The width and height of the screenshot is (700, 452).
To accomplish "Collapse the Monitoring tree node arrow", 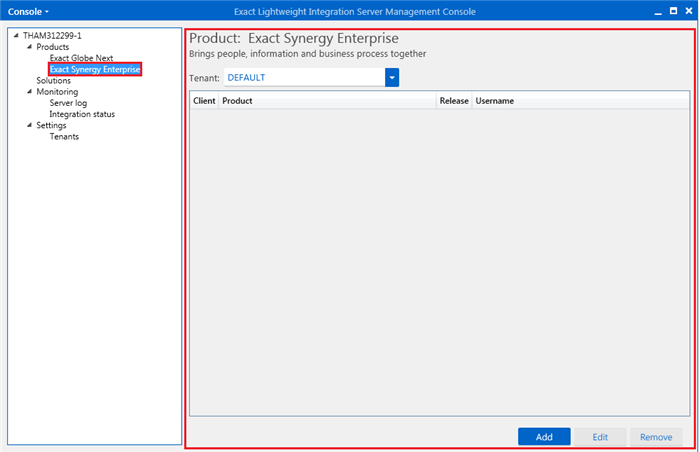I will [29, 92].
